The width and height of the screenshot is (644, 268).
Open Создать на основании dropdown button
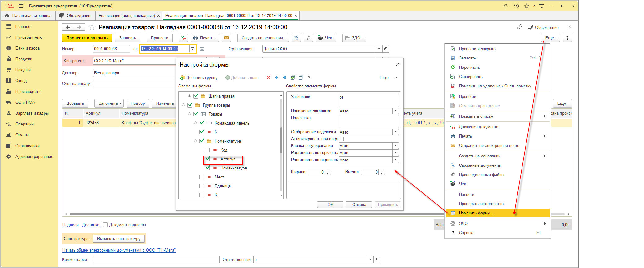tap(263, 38)
